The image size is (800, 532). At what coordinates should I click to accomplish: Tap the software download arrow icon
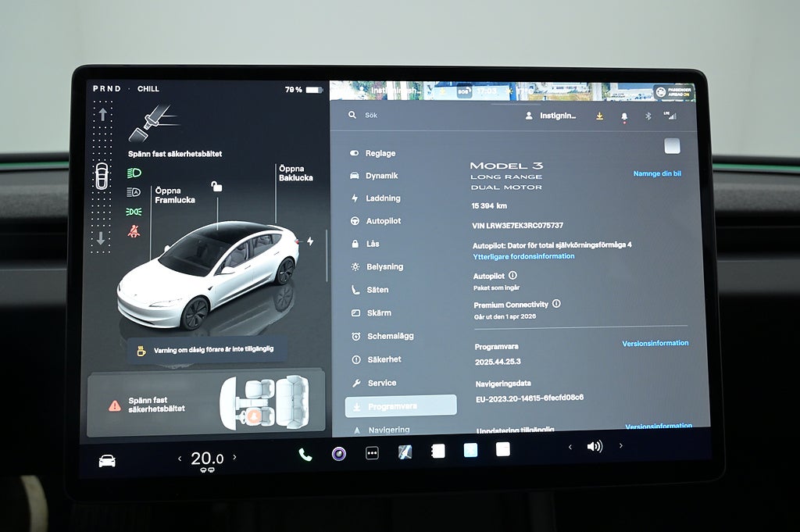click(x=599, y=116)
